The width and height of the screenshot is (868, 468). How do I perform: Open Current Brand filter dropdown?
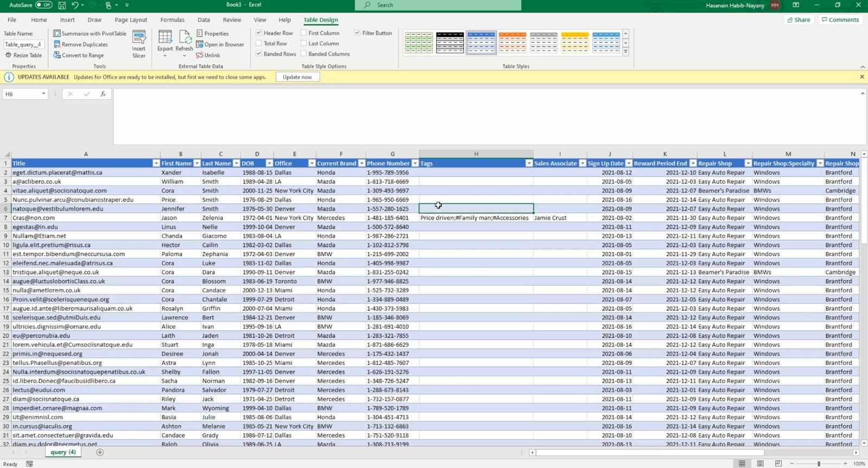pyautogui.click(x=361, y=163)
